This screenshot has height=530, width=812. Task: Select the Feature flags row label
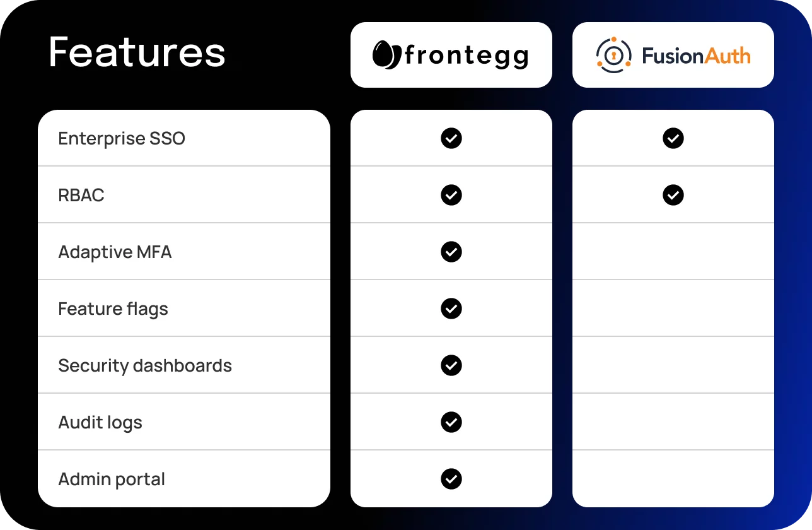point(113,309)
